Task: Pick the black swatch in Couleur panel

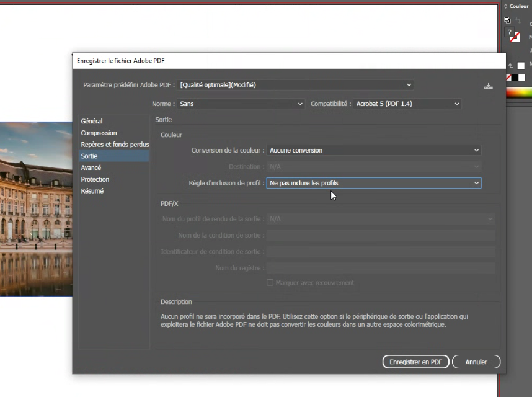Action: (x=515, y=78)
